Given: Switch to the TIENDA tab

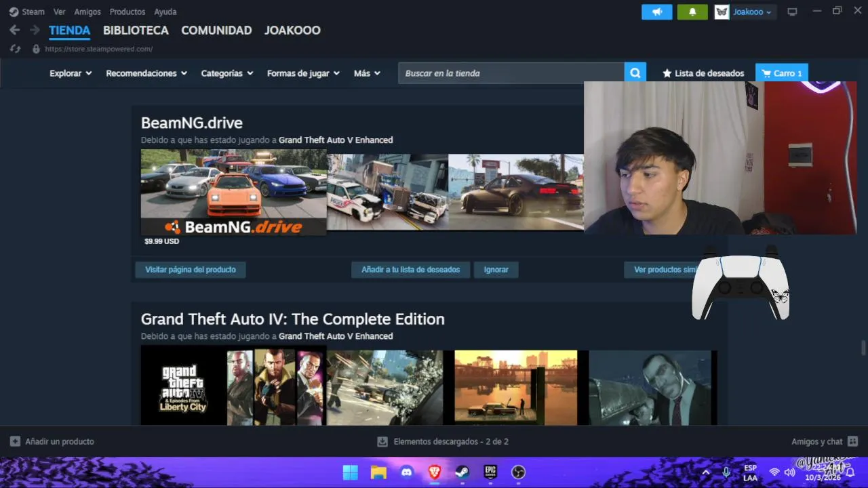Looking at the screenshot, I should pyautogui.click(x=69, y=30).
